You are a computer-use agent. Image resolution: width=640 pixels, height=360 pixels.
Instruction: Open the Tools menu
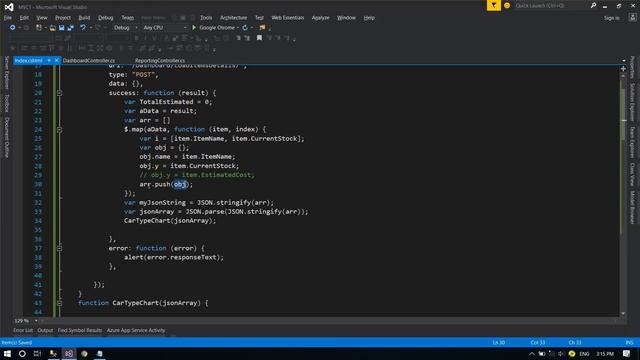point(206,18)
